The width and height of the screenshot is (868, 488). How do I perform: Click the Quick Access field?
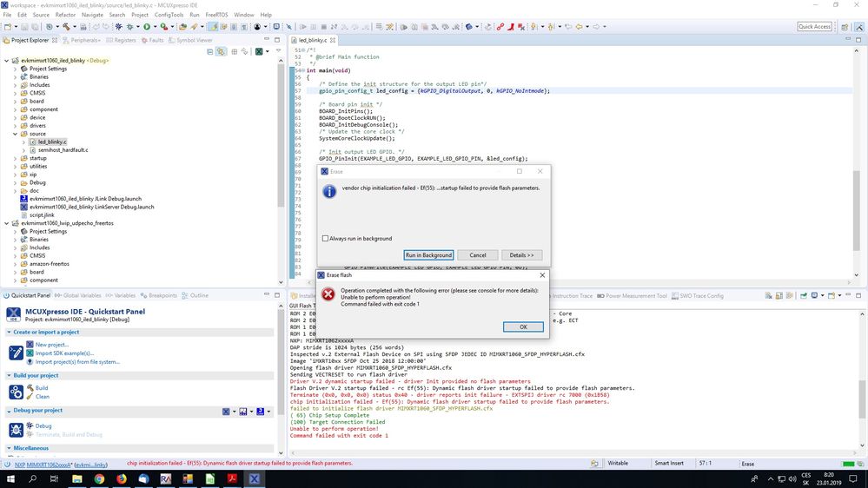coord(814,26)
